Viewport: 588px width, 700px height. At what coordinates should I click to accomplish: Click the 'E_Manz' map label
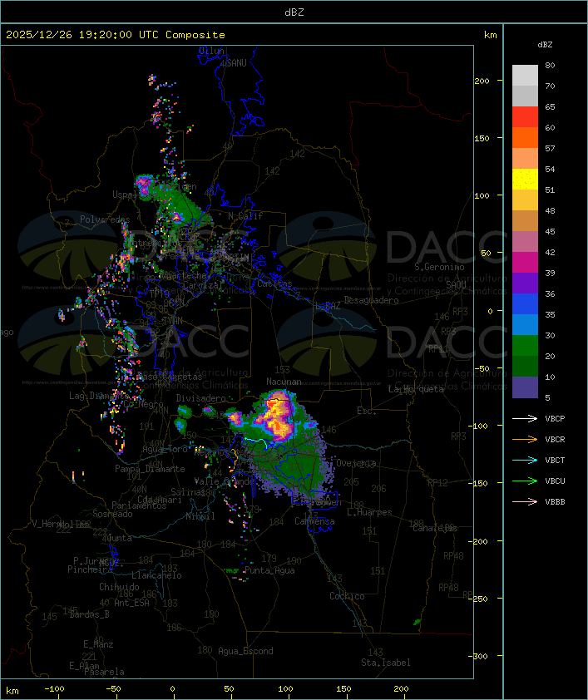pyautogui.click(x=98, y=644)
